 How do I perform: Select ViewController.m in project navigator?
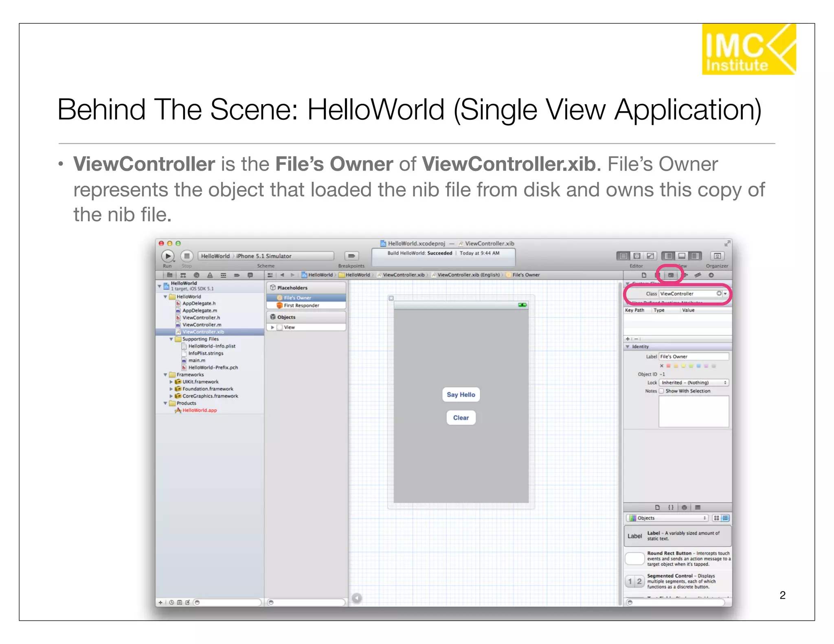pyautogui.click(x=202, y=325)
